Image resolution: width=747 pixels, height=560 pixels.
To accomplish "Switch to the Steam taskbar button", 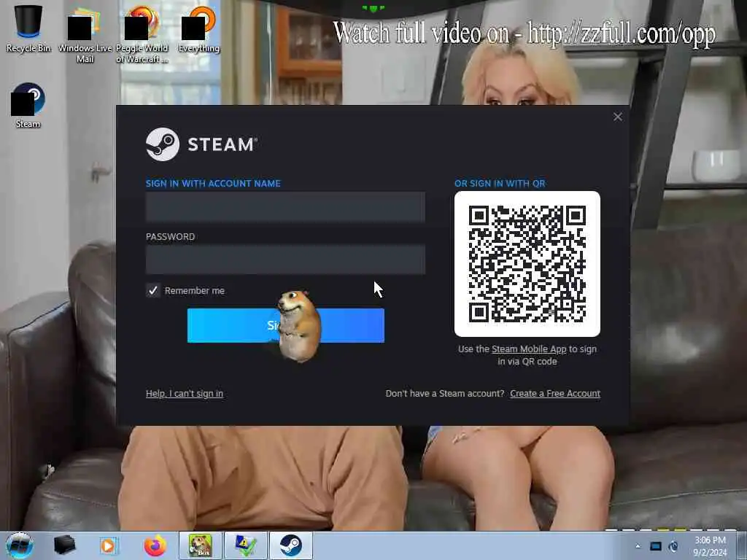I will (290, 545).
